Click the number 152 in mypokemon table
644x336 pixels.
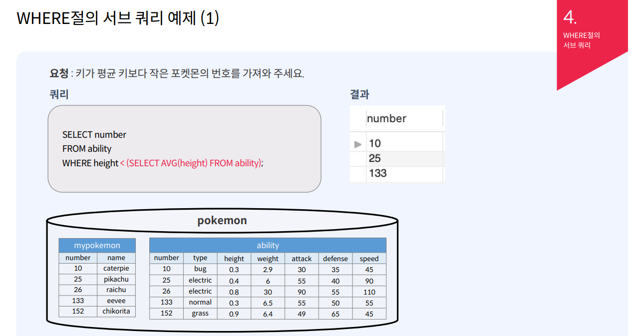coord(78,312)
